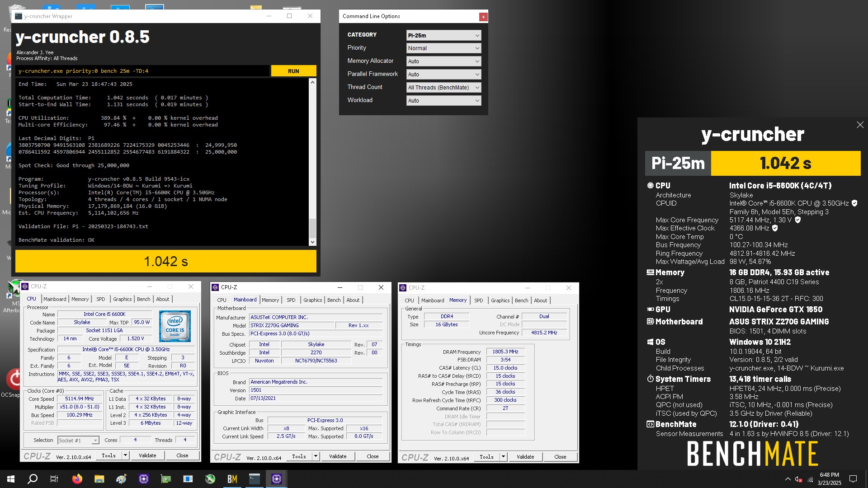The width and height of the screenshot is (868, 488).
Task: Open the Priority dropdown set to Normal
Action: (443, 48)
